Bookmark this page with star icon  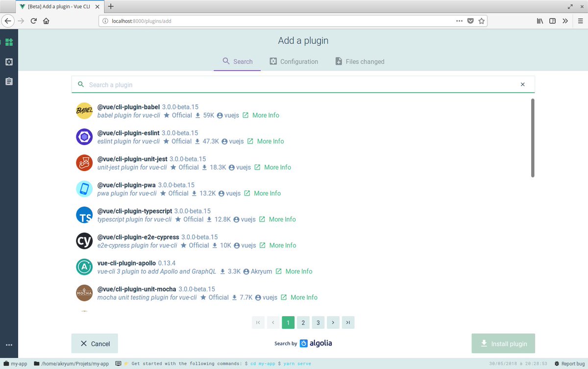[x=482, y=21]
